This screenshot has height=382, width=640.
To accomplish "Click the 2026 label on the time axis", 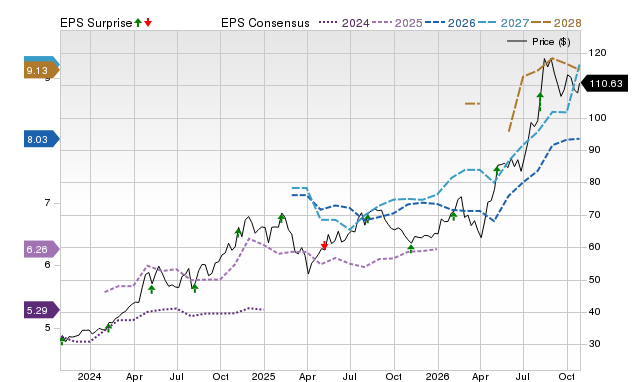I will [438, 376].
